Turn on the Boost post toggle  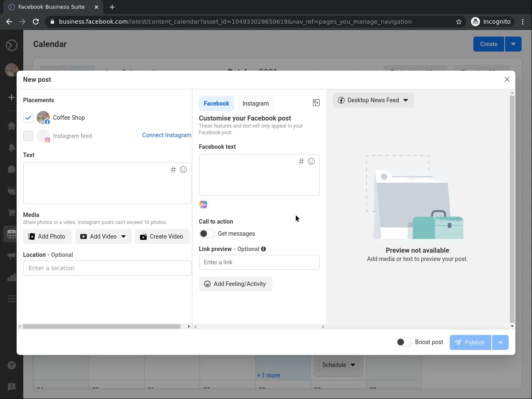tap(404, 342)
